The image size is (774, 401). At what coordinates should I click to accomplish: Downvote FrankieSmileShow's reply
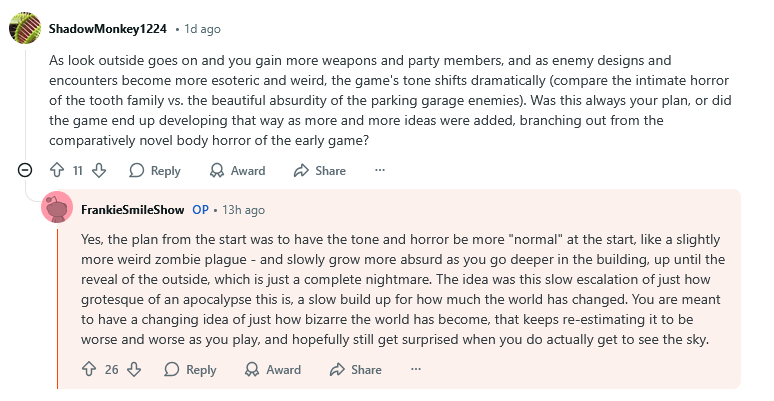134,370
